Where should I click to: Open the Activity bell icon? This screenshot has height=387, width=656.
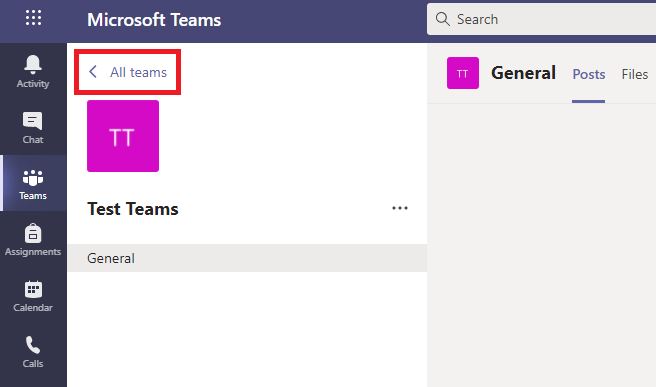[33, 64]
